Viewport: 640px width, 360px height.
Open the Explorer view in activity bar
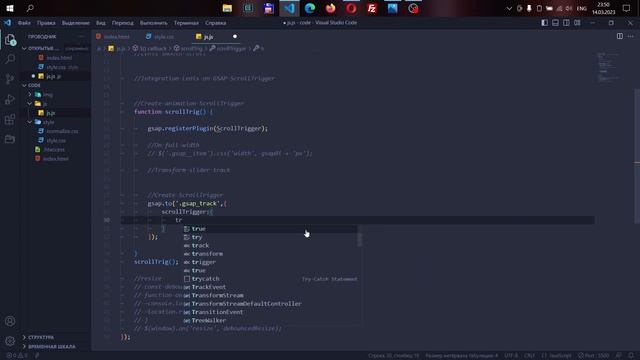click(10, 40)
